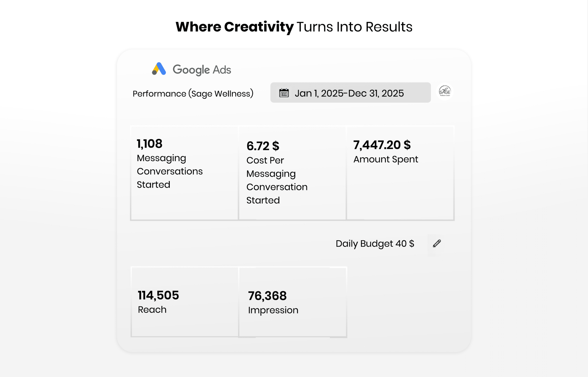This screenshot has width=588, height=377.
Task: Open the Sage Wellness round logo avatar
Action: coord(444,92)
